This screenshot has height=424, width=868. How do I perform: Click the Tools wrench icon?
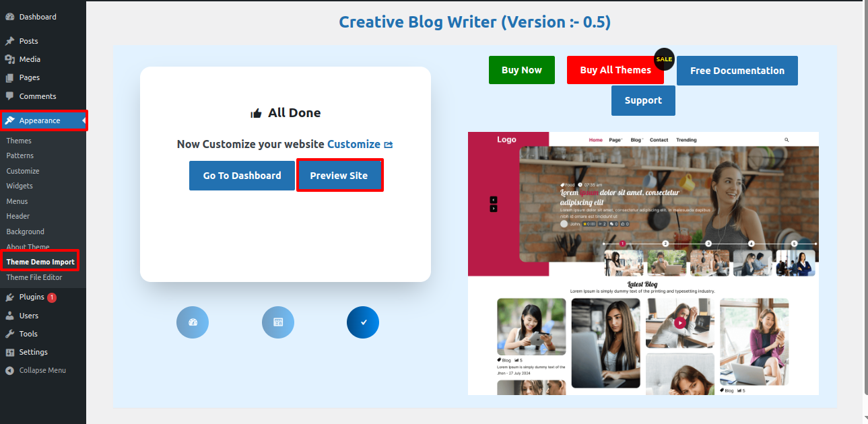[10, 334]
